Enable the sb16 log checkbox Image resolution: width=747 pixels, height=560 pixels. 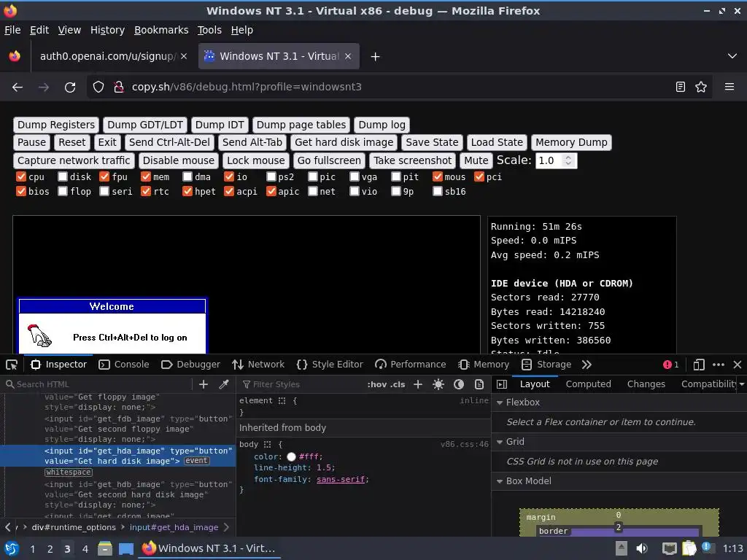tap(438, 192)
